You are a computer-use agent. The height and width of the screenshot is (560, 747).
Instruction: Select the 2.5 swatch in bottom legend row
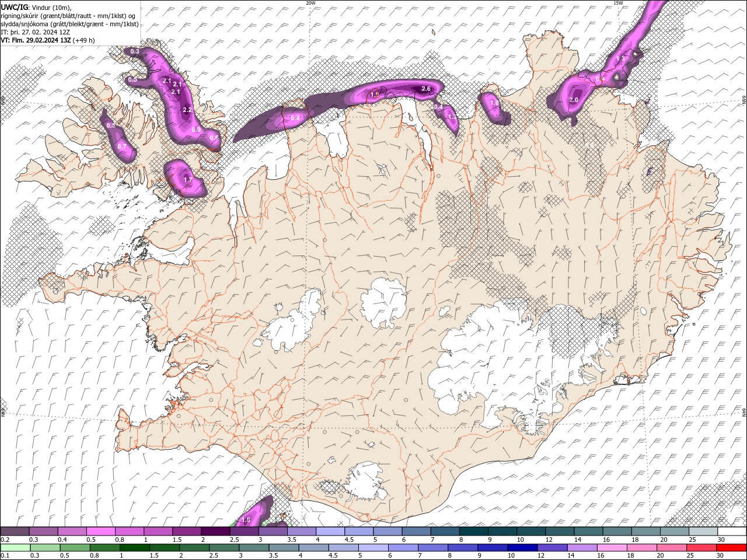point(224,547)
